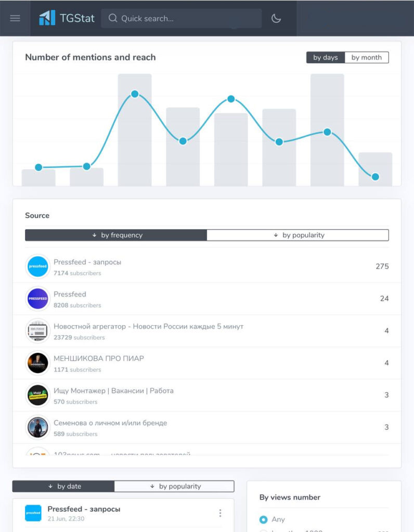Viewport: 414px width, 532px height.
Task: Switch chart to by month
Action: point(367,57)
